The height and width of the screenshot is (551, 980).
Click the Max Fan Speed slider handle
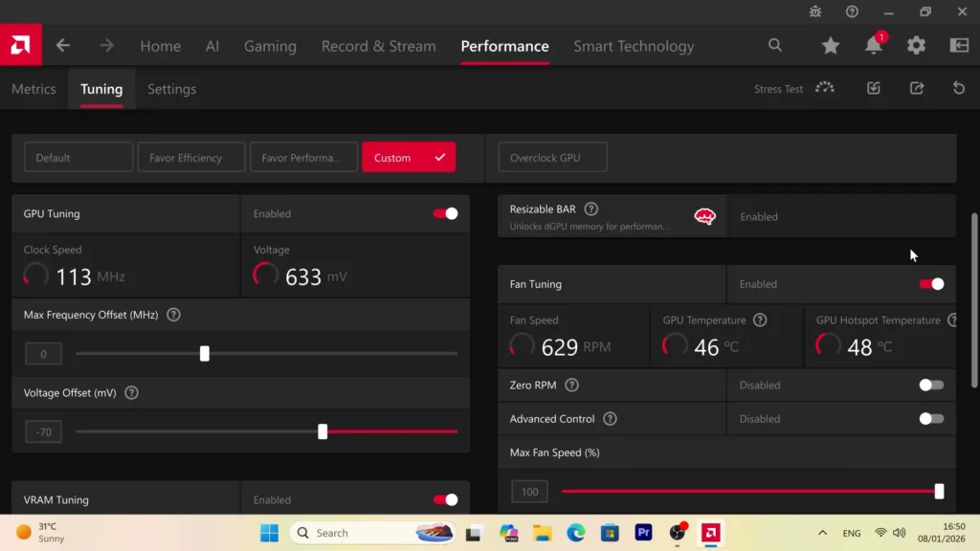coord(939,492)
